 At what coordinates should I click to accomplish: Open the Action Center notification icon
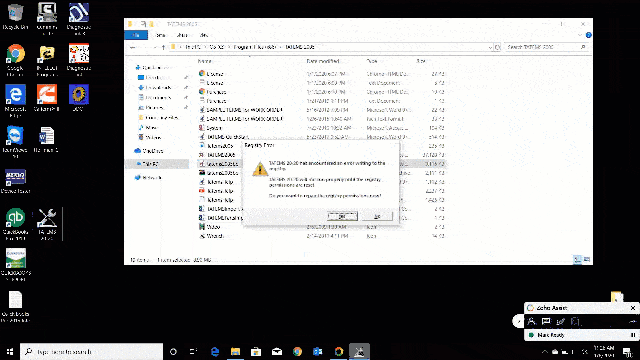pos(627,351)
